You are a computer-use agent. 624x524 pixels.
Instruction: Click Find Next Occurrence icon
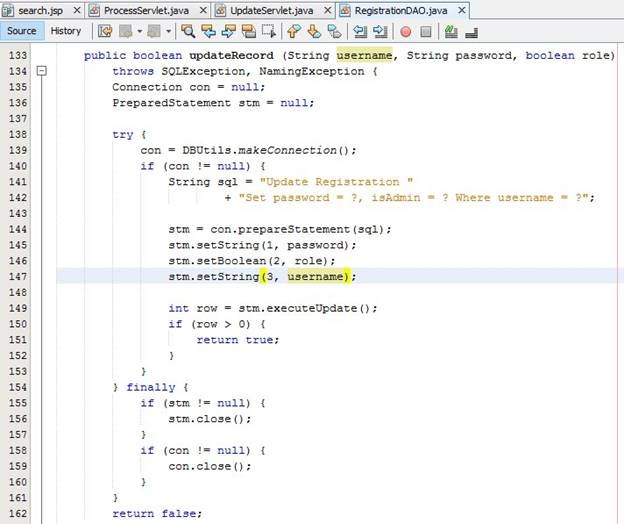pos(228,31)
